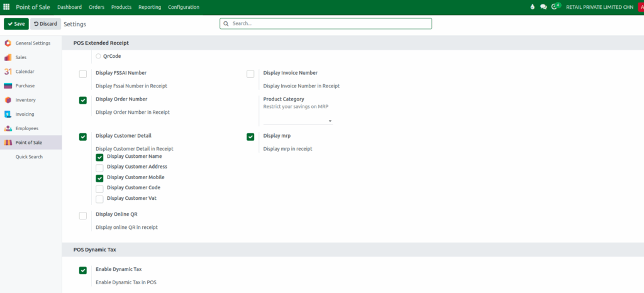Image resolution: width=644 pixels, height=293 pixels.
Task: Uncheck Display Customer Mobile
Action: pos(99,179)
